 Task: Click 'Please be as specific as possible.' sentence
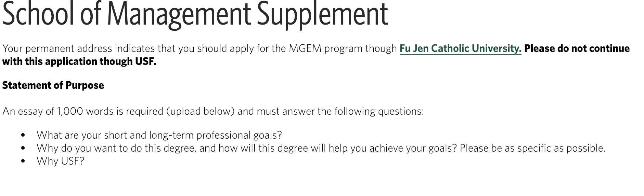click(x=532, y=148)
